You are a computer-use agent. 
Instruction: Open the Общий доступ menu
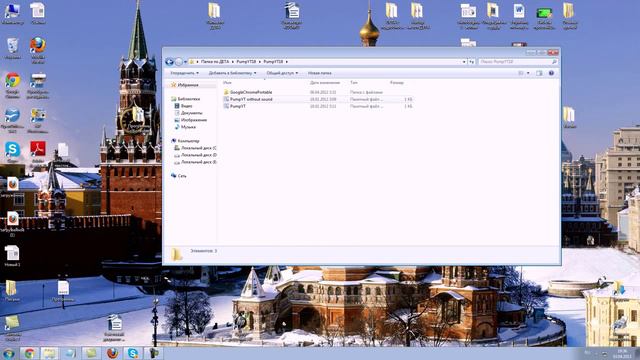pos(282,73)
